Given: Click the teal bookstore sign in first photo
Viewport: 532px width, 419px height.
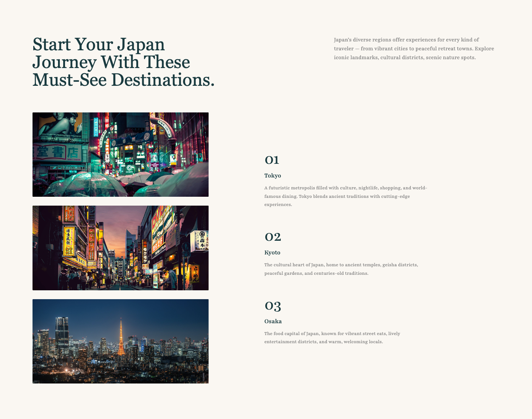Looking at the screenshot, I should [x=57, y=152].
